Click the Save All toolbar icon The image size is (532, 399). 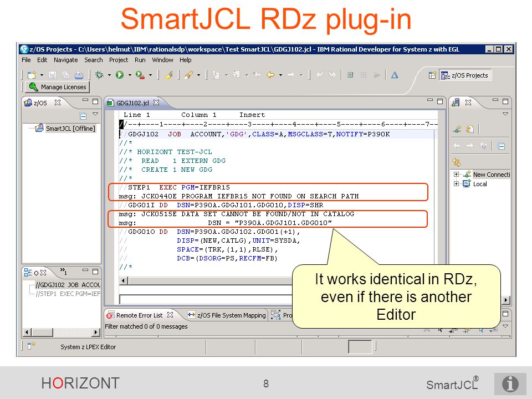point(65,75)
